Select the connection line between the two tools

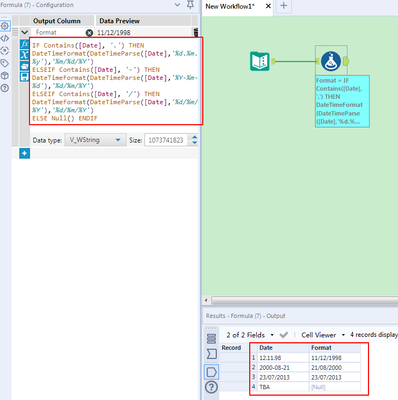(295, 61)
